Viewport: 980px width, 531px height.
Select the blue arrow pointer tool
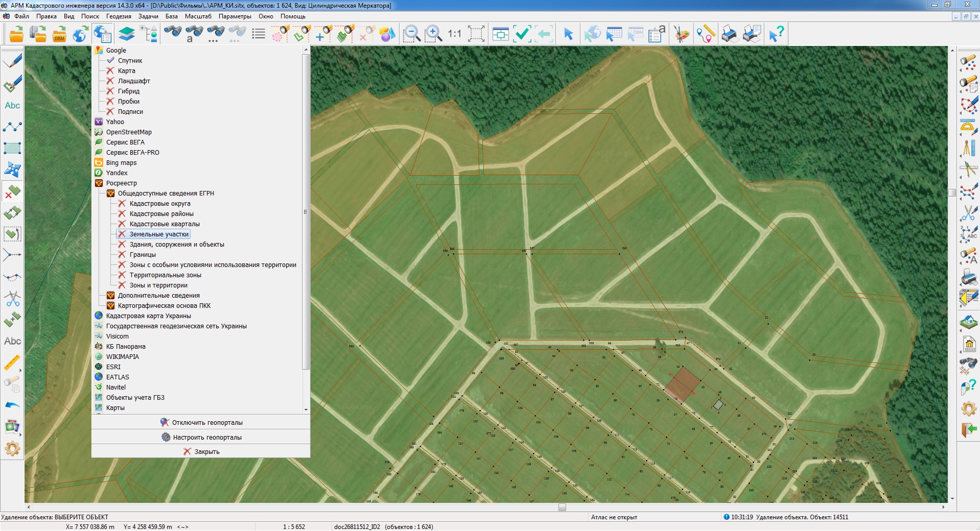[x=568, y=34]
